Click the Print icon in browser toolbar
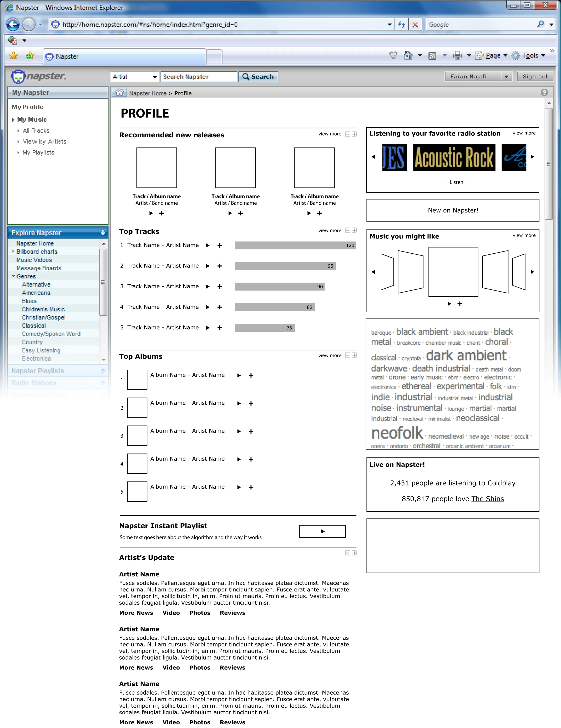Screen dimensions: 561x728 coord(457,55)
